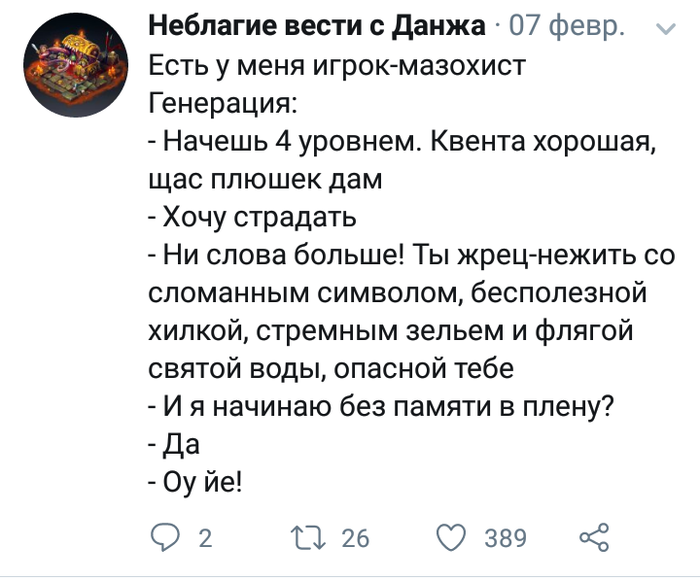
Task: Click the like count 389
Action: tap(505, 539)
